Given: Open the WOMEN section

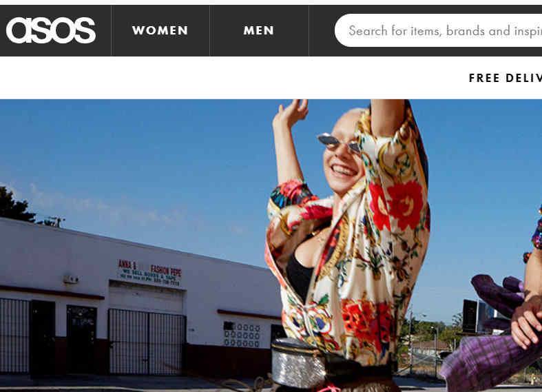Looking at the screenshot, I should tap(160, 30).
